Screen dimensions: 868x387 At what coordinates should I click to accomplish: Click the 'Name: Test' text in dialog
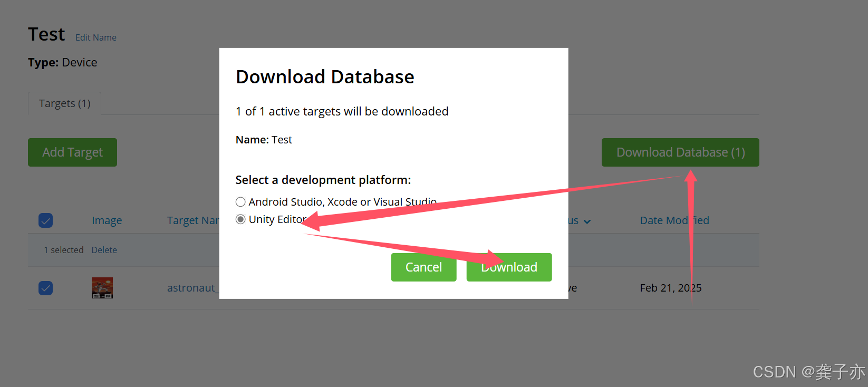[x=264, y=140]
